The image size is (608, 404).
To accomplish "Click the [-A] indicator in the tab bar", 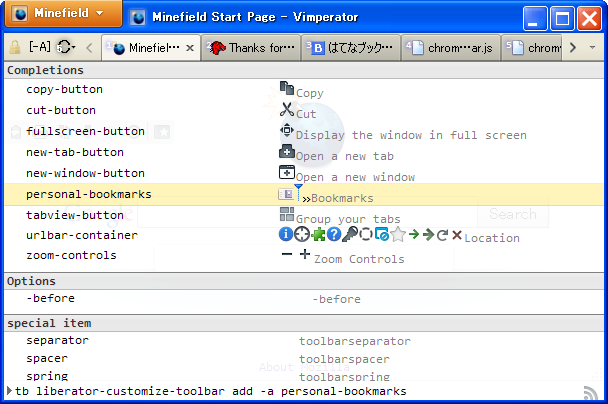I will point(40,47).
